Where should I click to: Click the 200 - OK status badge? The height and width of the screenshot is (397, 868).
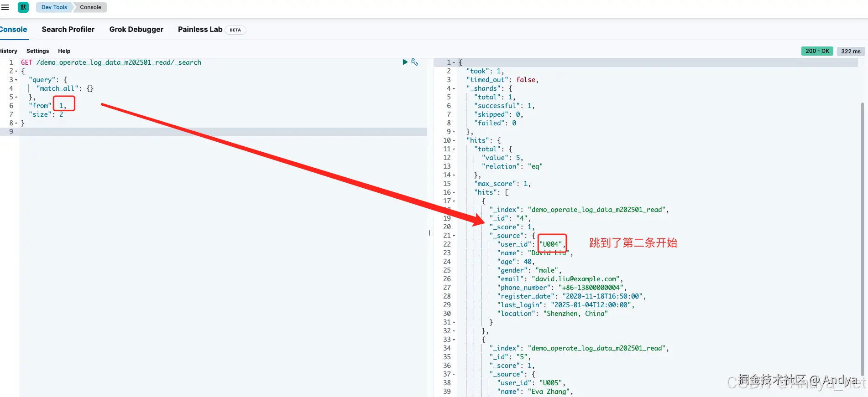[x=817, y=51]
